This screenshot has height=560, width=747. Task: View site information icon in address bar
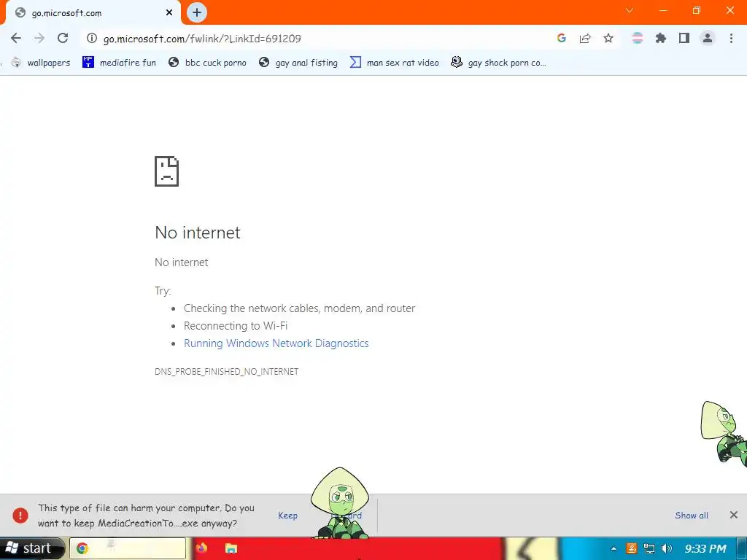pyautogui.click(x=91, y=38)
